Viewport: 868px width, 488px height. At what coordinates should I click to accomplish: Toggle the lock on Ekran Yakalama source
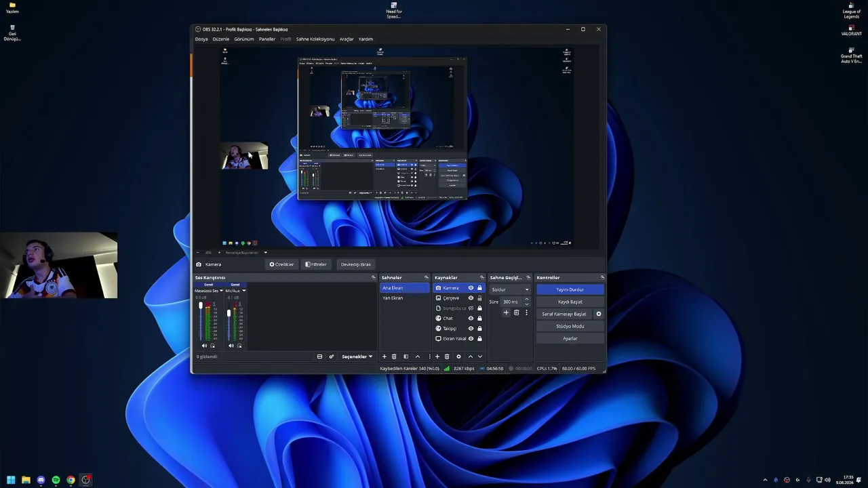tap(479, 339)
